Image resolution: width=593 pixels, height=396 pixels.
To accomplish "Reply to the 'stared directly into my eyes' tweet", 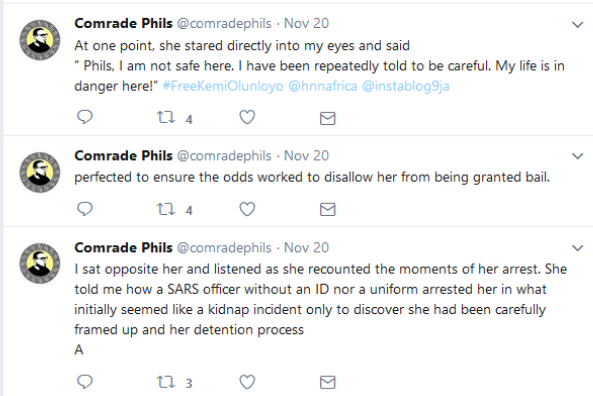I will [85, 117].
